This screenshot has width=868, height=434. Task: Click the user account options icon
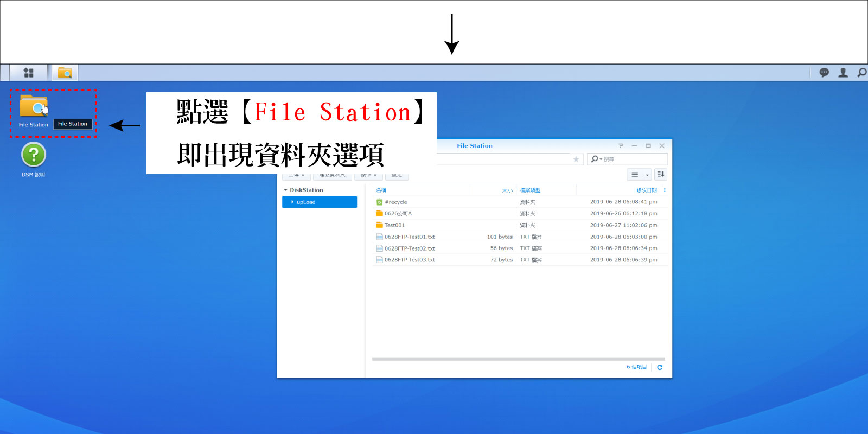pos(843,73)
